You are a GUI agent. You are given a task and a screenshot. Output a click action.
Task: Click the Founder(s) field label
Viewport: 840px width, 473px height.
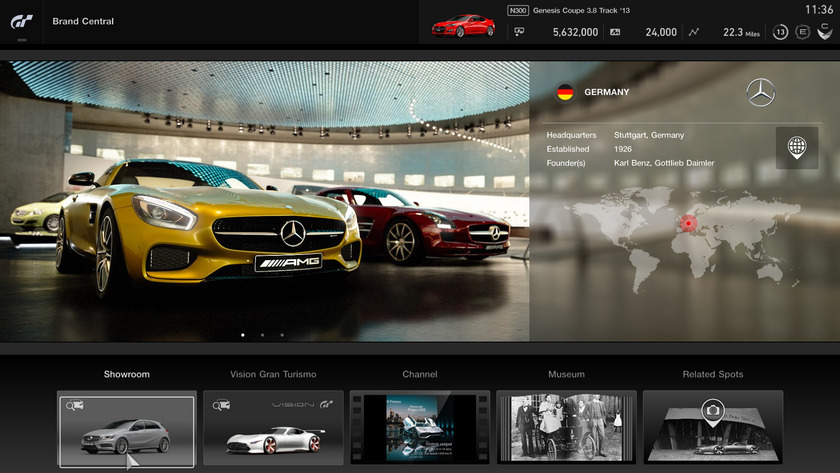[x=566, y=163]
